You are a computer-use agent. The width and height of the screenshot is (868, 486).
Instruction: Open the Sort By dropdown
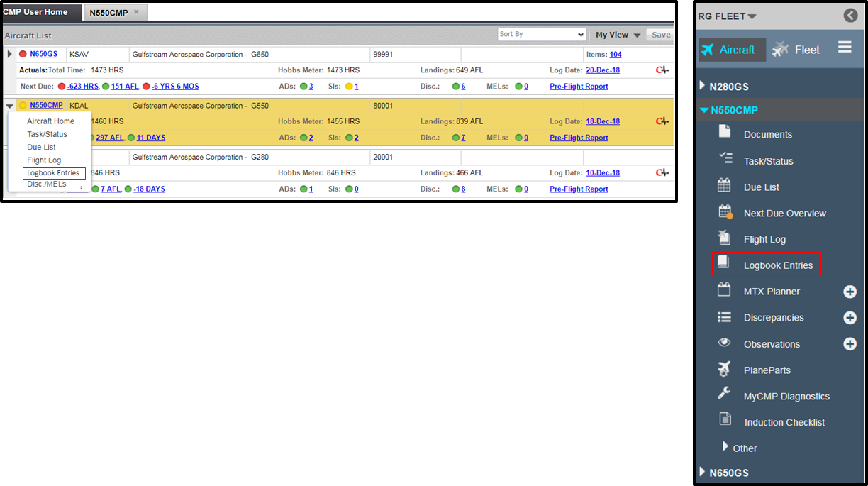541,34
